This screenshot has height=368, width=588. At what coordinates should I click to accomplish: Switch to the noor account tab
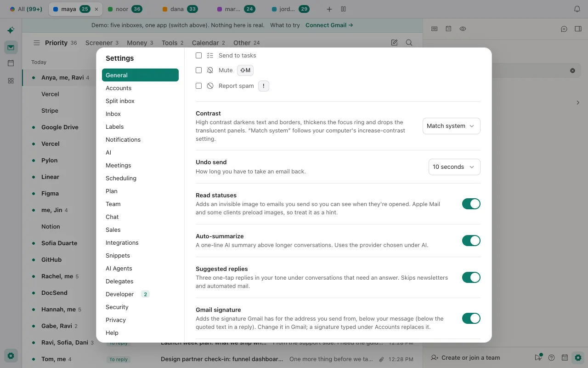[124, 9]
